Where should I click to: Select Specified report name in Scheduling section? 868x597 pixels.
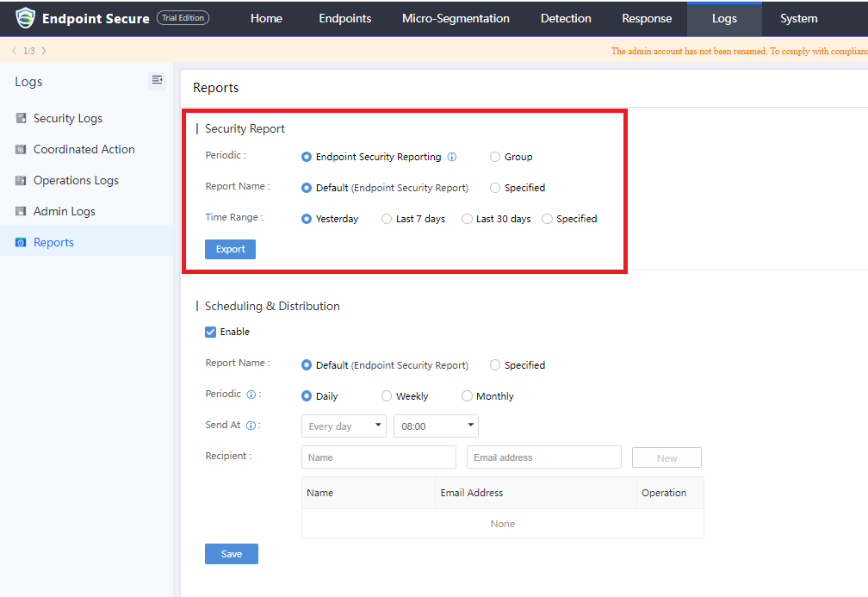[x=495, y=365]
